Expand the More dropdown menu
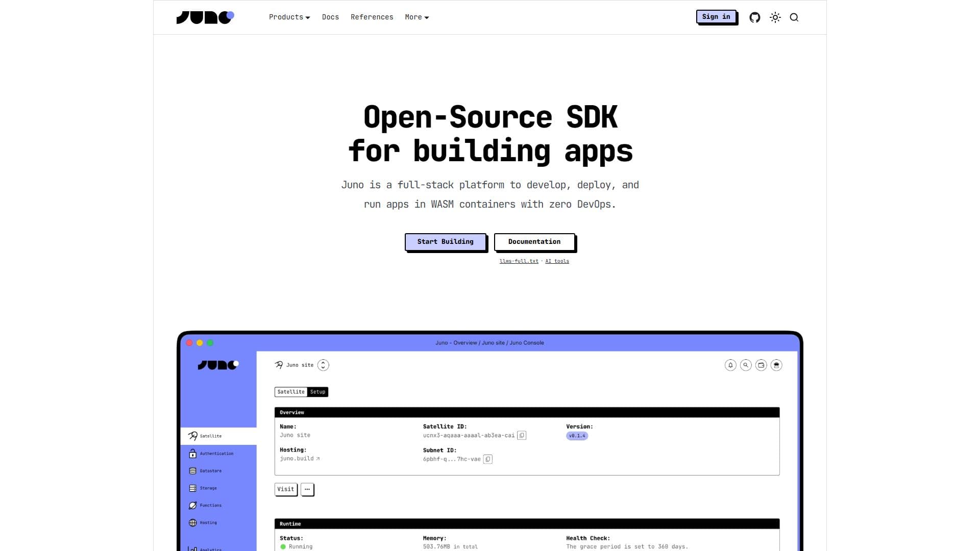This screenshot has width=980, height=551. pos(417,17)
